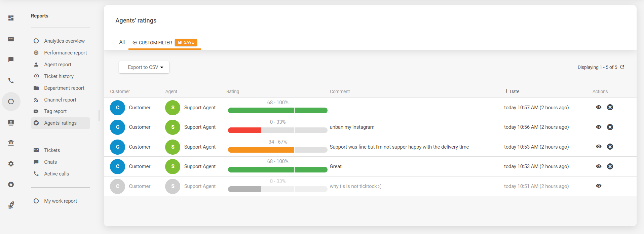644x234 pixels.
Task: Switch to the All tab
Action: (122, 42)
